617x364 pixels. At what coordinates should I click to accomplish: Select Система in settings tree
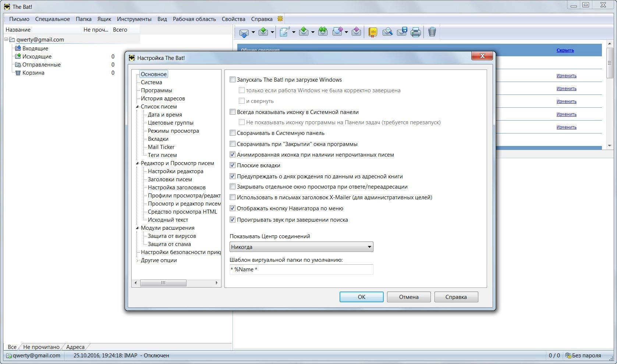151,82
